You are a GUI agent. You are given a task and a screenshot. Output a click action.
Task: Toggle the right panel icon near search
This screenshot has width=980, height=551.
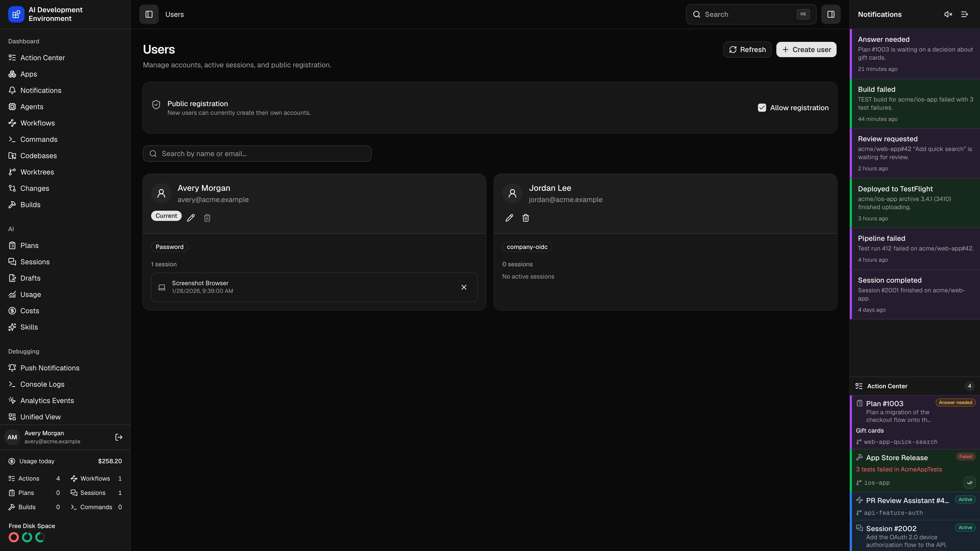830,15
